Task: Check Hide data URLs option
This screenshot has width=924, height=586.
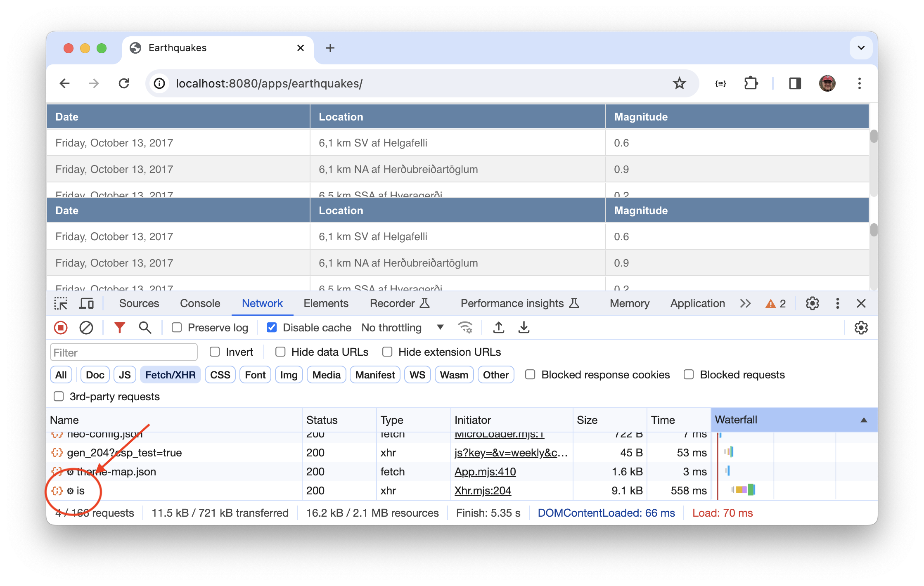Action: coord(280,352)
